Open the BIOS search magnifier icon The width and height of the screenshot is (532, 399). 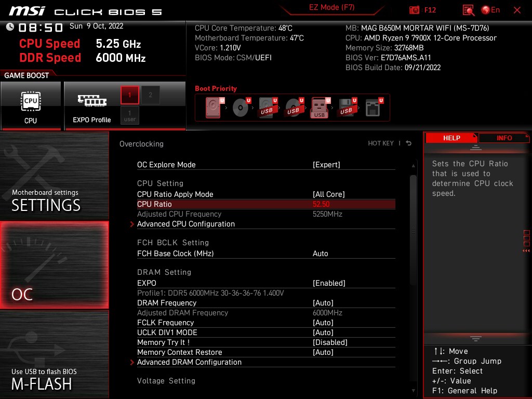[x=468, y=10]
